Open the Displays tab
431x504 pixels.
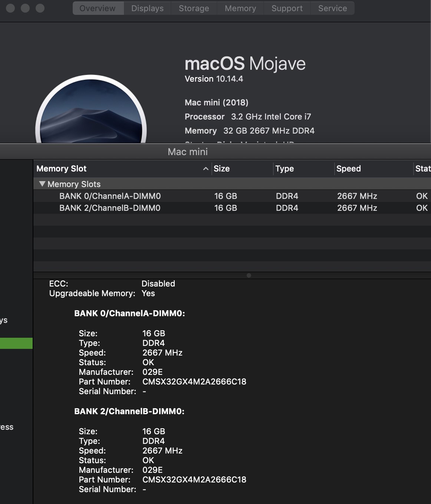(x=147, y=8)
